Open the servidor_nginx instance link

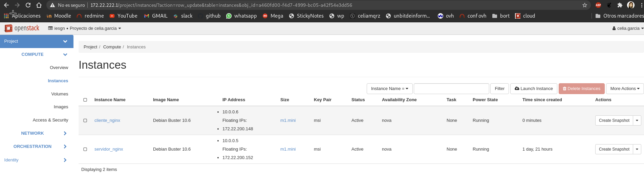[x=109, y=149]
